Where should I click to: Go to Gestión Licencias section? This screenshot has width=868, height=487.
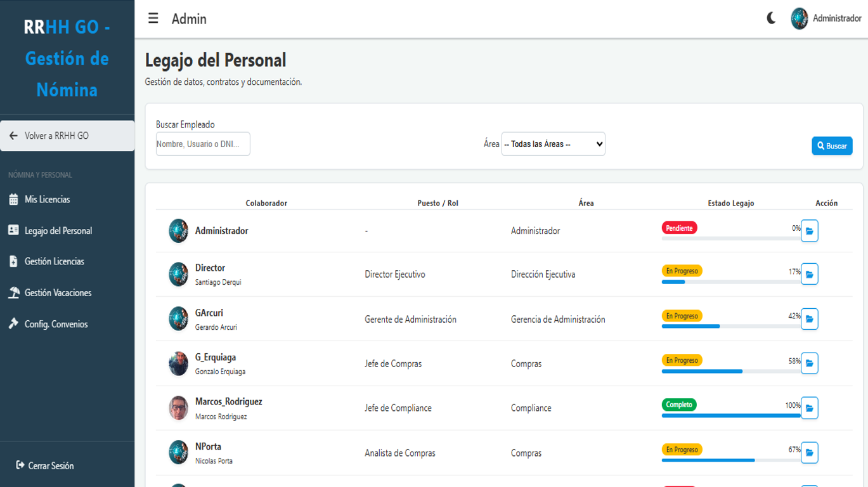[54, 261]
